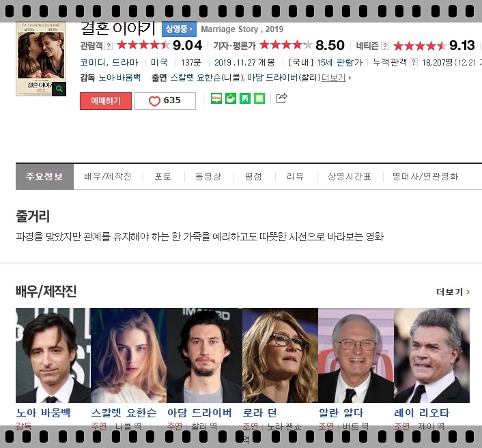Share to Naver blog icon
The width and height of the screenshot is (482, 448).
click(216, 98)
